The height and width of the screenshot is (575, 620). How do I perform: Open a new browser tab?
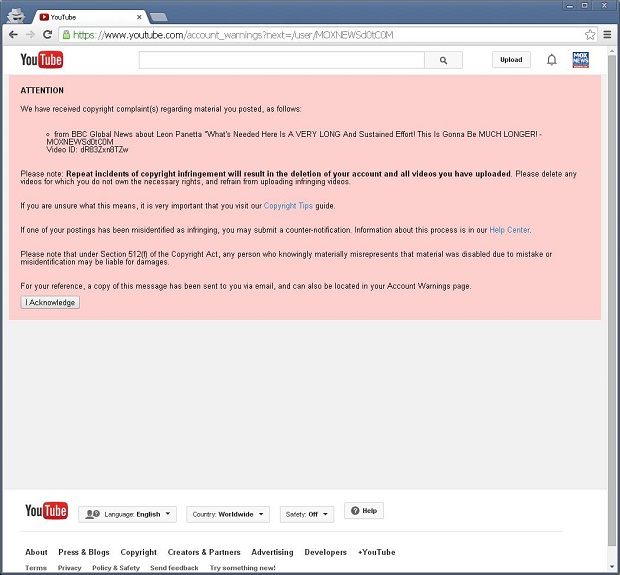pyautogui.click(x=159, y=16)
